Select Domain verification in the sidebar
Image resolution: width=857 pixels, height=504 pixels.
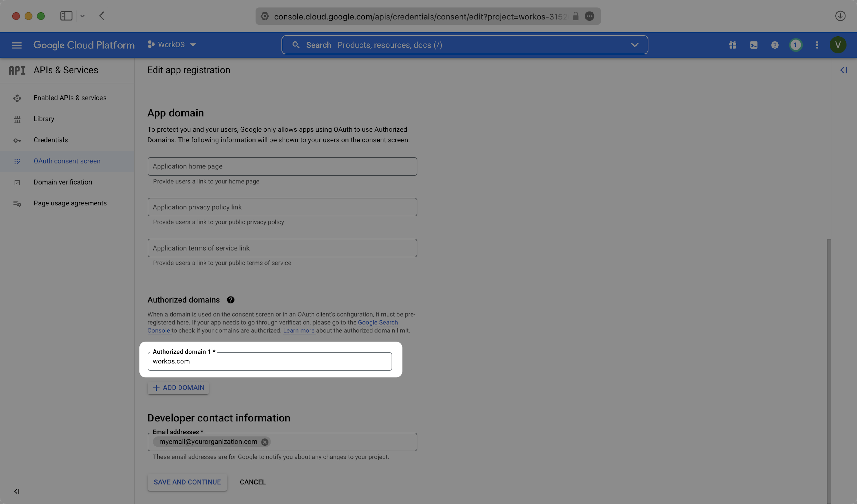pyautogui.click(x=62, y=182)
